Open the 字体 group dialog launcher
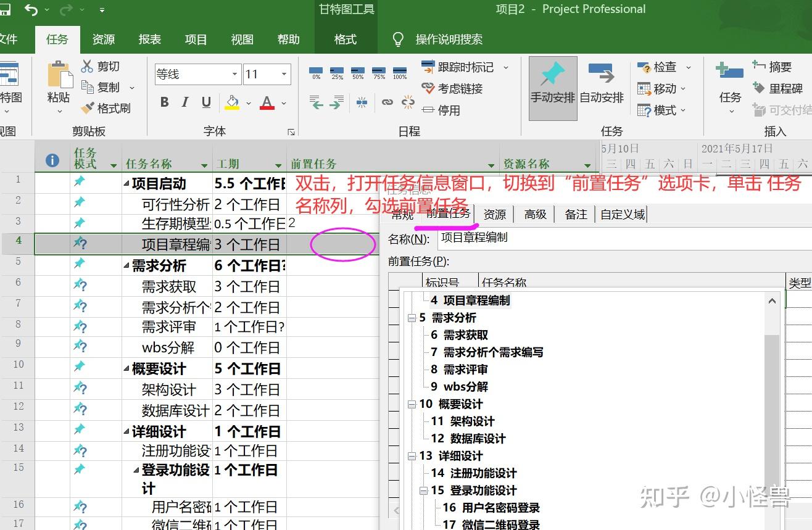 point(291,132)
